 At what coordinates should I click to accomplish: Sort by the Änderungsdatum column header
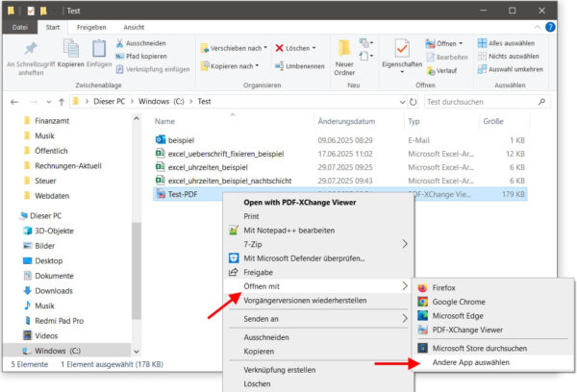[x=346, y=121]
